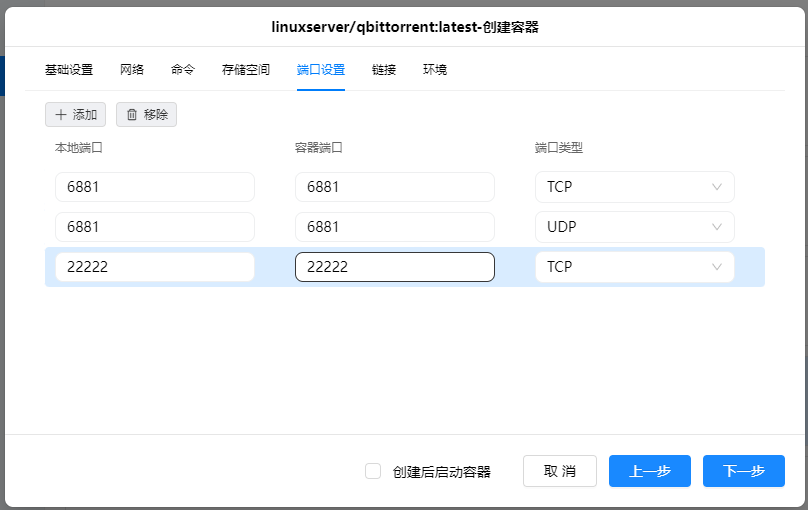Switch to the 环境 tab

(x=435, y=70)
